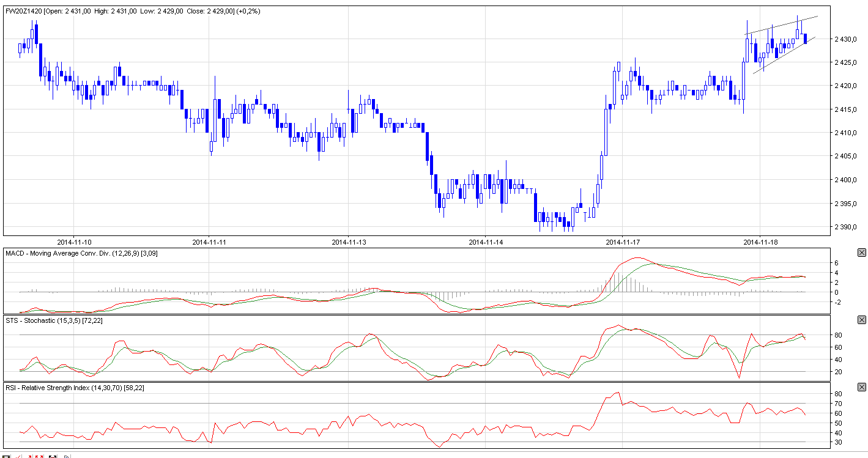Click the black frame icon in bottom toolbar
This screenshot has height=458, width=868.
[53, 456]
